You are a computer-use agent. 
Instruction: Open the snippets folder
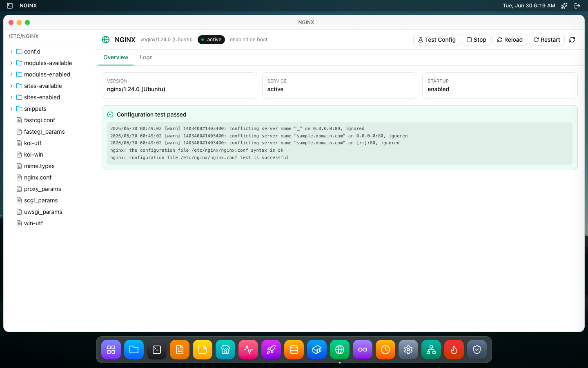[x=49, y=109]
